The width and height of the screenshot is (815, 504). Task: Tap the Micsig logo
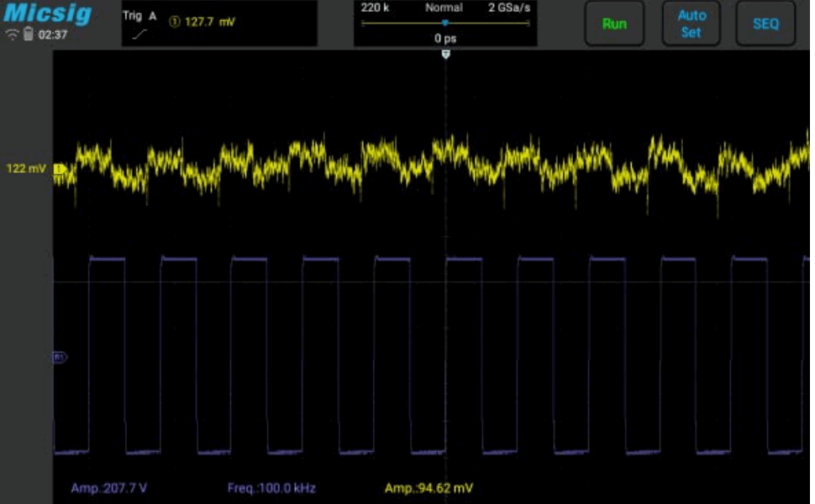coord(48,14)
